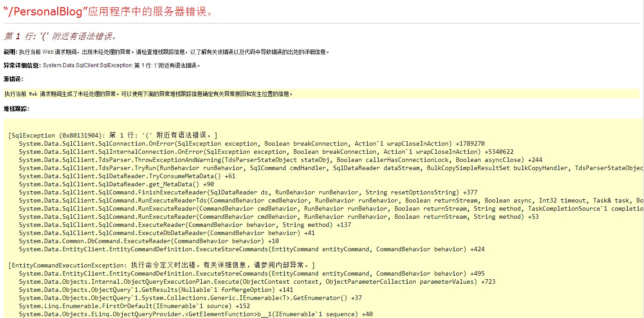Click the bold "异常详细信息:" label

point(22,65)
